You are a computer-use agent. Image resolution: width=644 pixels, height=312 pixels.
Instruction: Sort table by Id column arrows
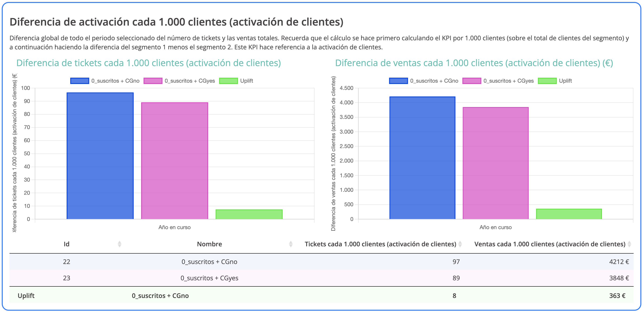pyautogui.click(x=120, y=244)
